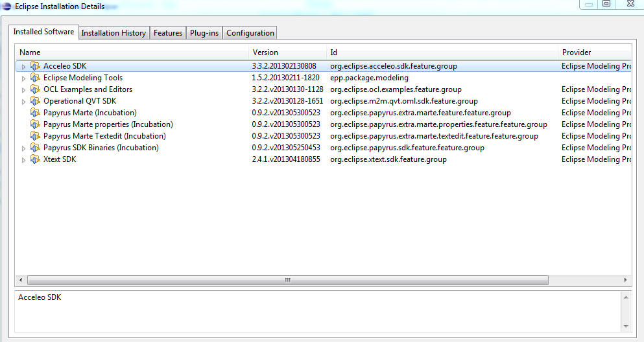Open the Features tab
Image resolution: width=644 pixels, height=342 pixels.
(x=167, y=33)
